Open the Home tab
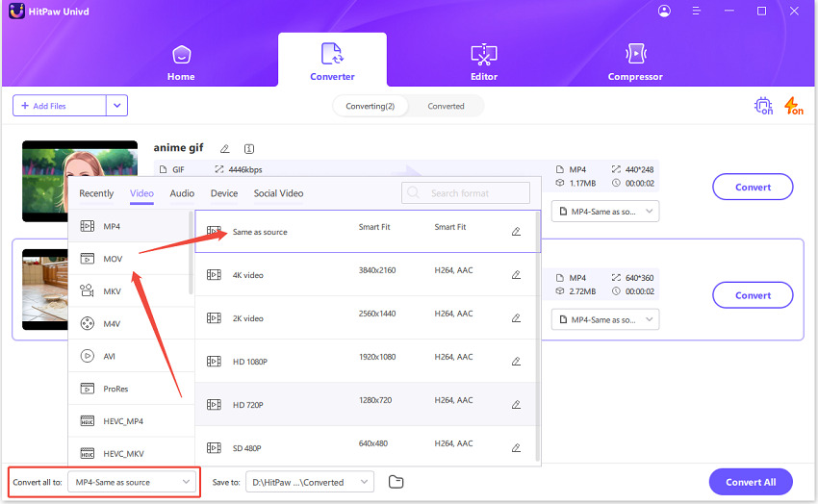818x504 pixels. 181,63
